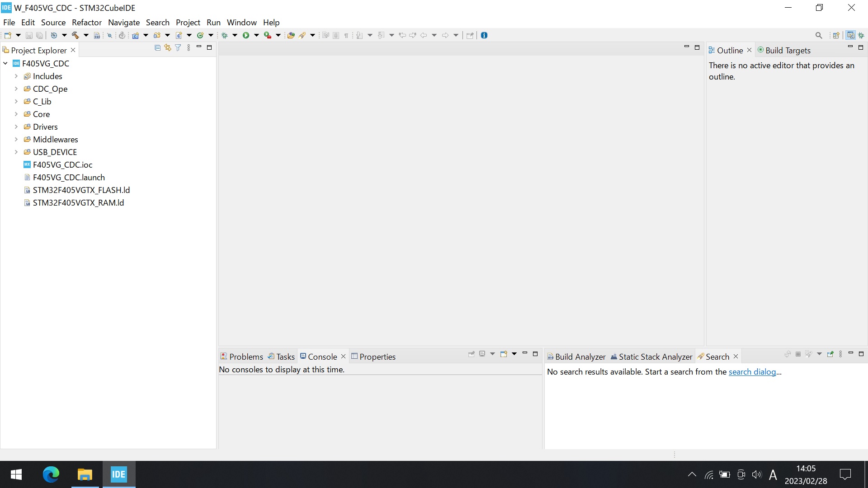The image size is (868, 488).
Task: Click the Build (hammer) icon in toolbar
Action: (75, 35)
